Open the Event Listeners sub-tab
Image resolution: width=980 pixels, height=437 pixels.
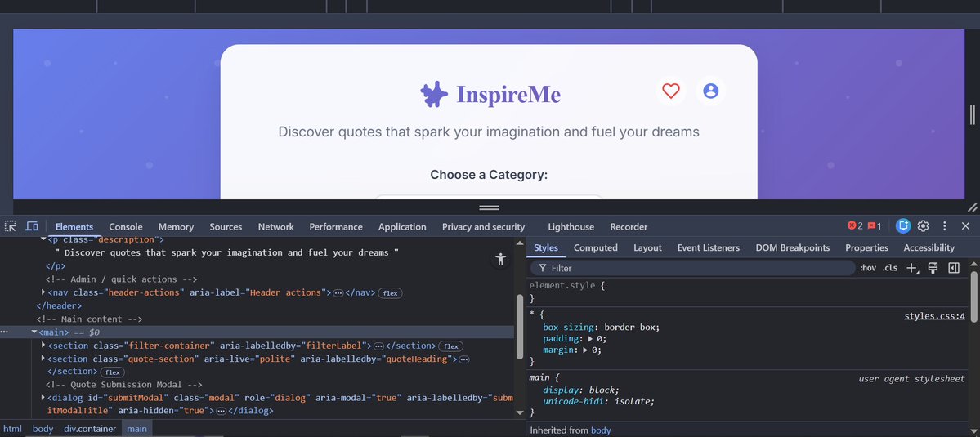708,247
